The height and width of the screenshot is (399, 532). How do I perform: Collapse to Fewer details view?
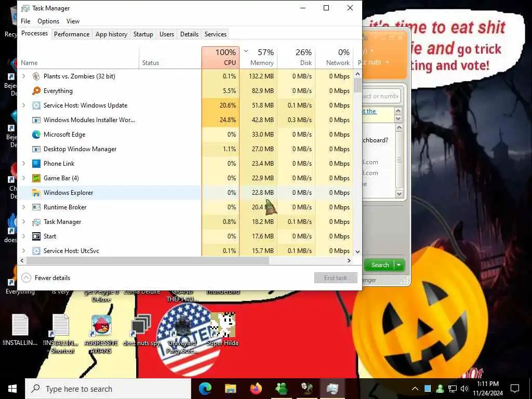point(46,278)
